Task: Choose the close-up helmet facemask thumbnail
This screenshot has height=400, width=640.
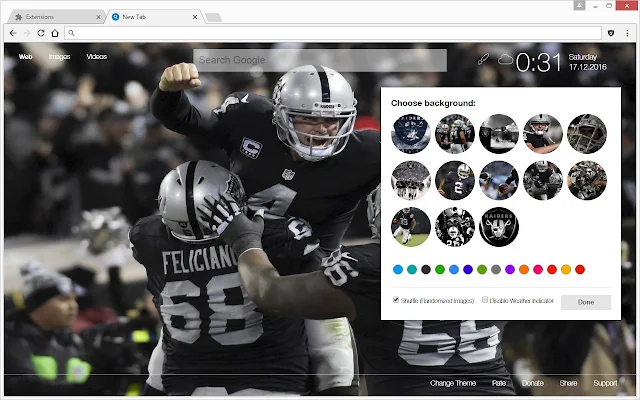Action: click(x=587, y=134)
